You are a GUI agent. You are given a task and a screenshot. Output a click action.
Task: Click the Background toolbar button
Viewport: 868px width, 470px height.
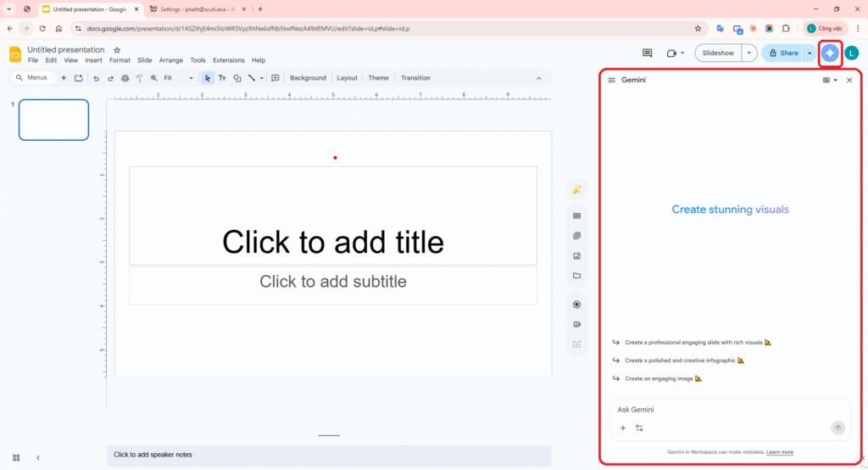click(x=308, y=78)
